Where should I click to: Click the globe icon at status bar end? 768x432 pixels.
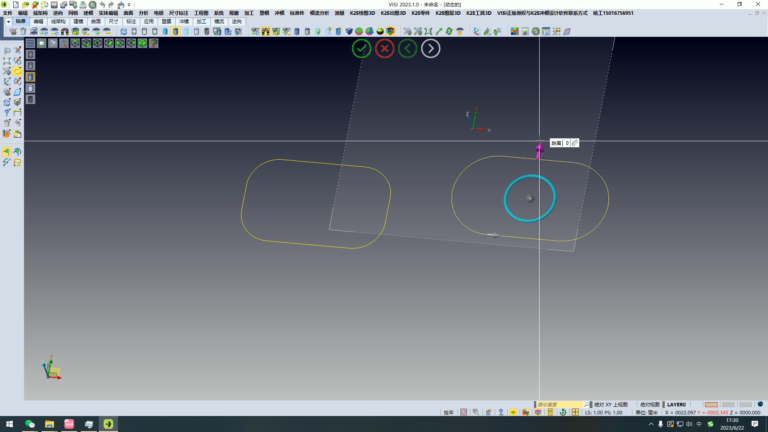pyautogui.click(x=760, y=405)
